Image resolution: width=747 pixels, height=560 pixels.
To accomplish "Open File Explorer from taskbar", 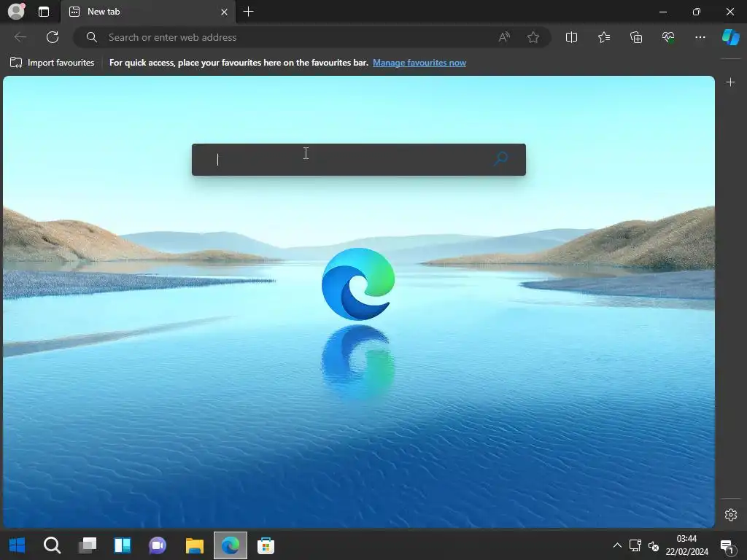I will point(194,545).
